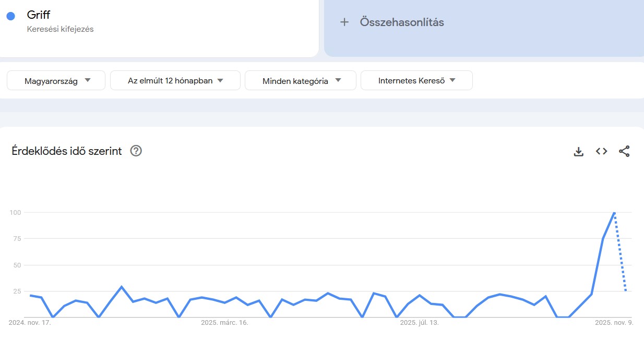Click the '2024. nov. 17.' date on the timeline
The height and width of the screenshot is (341, 644).
[x=29, y=322]
